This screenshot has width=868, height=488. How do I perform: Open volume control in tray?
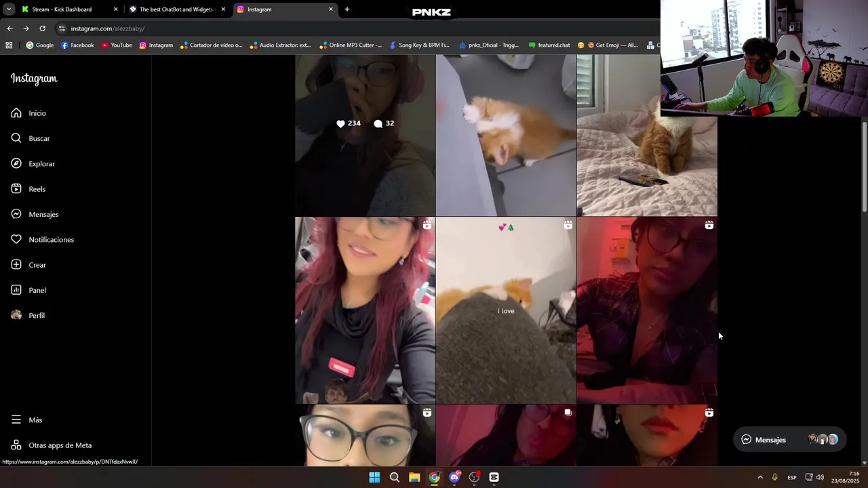click(x=820, y=477)
